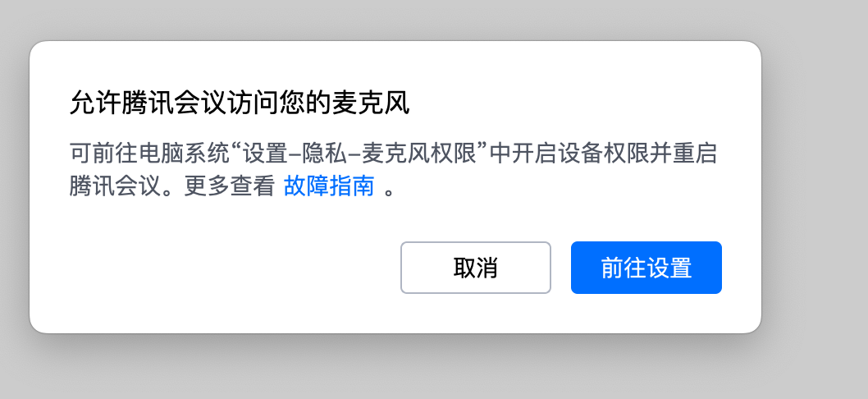Click the empty white area below the description
Viewport: 868px width, 399px height.
coord(222,222)
